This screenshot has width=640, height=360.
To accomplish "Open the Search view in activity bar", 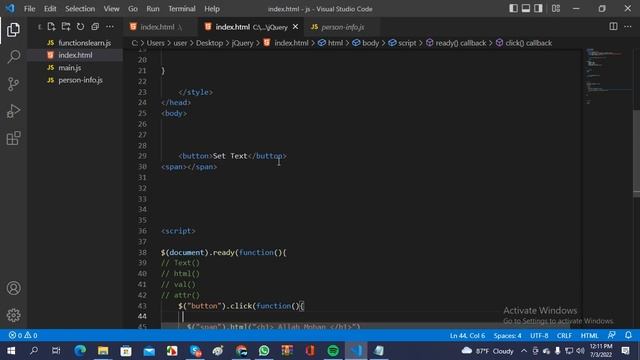I will tap(13, 57).
